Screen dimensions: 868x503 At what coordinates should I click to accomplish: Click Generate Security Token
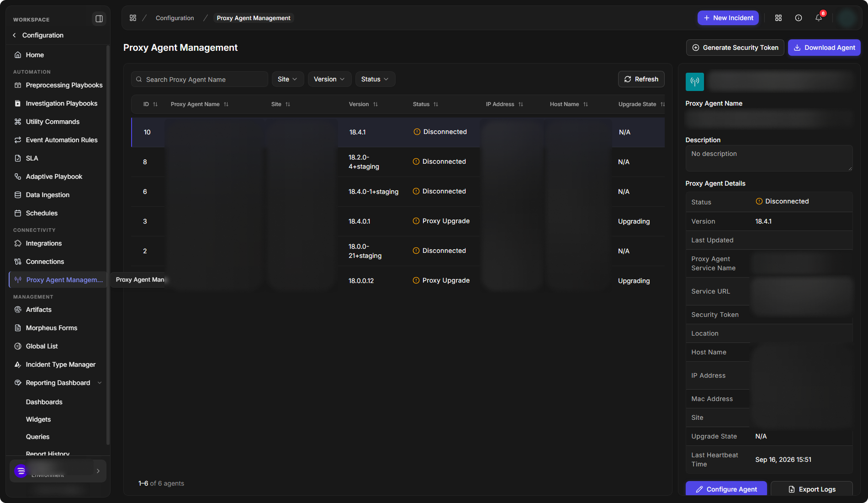coord(735,48)
